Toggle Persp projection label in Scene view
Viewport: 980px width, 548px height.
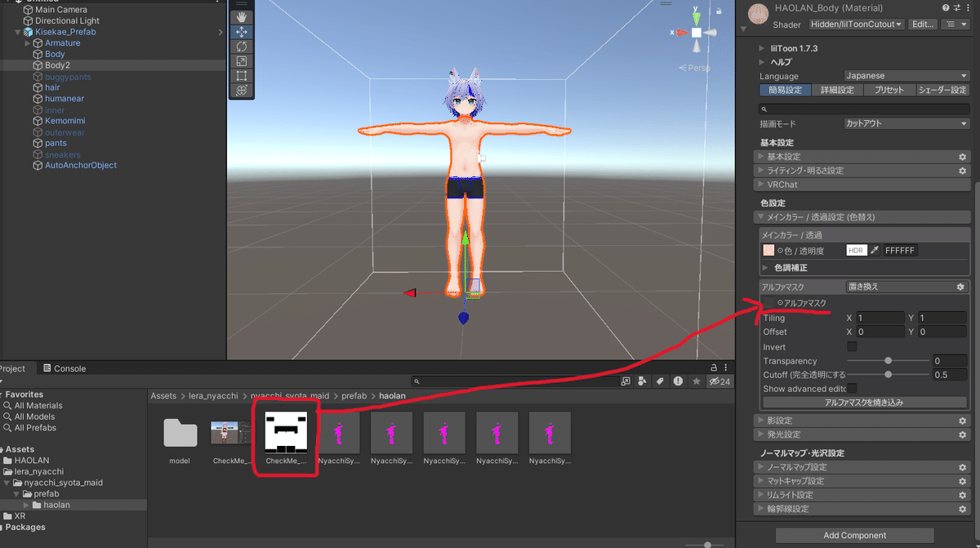click(x=695, y=68)
